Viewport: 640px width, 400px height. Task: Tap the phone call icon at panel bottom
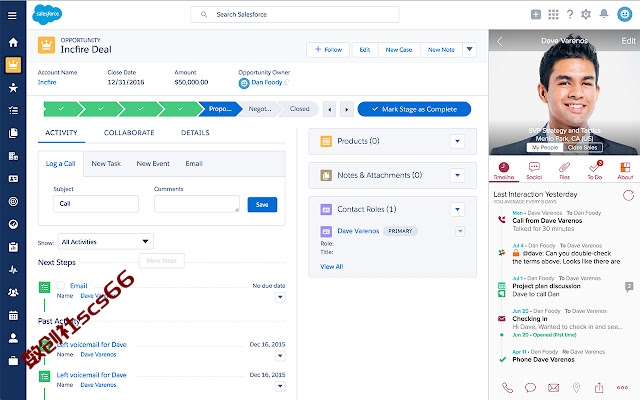coord(507,387)
